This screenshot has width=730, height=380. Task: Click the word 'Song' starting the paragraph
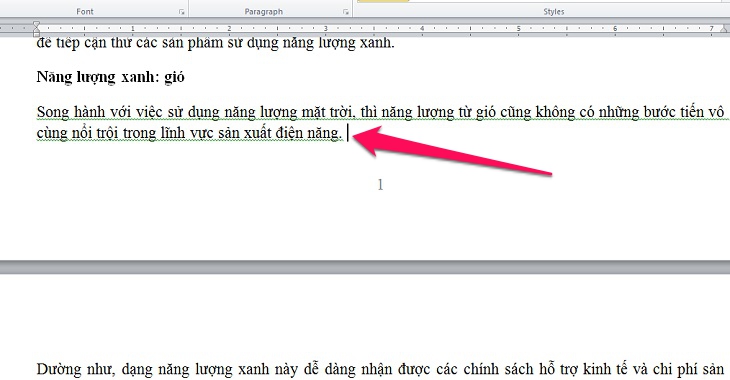click(53, 112)
